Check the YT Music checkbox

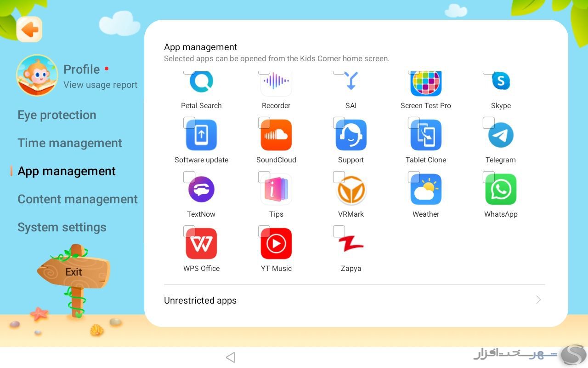click(264, 231)
